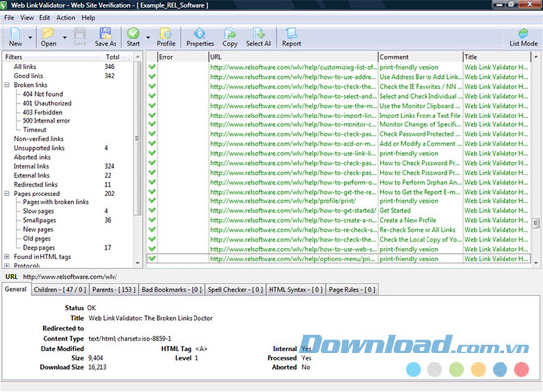Select the Slow pages filter

(x=39, y=211)
